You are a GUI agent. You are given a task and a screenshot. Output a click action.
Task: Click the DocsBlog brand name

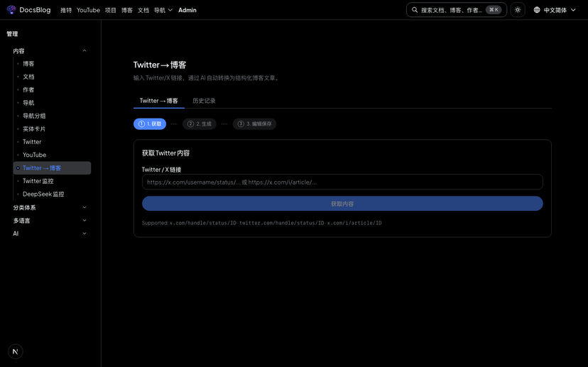click(x=35, y=10)
